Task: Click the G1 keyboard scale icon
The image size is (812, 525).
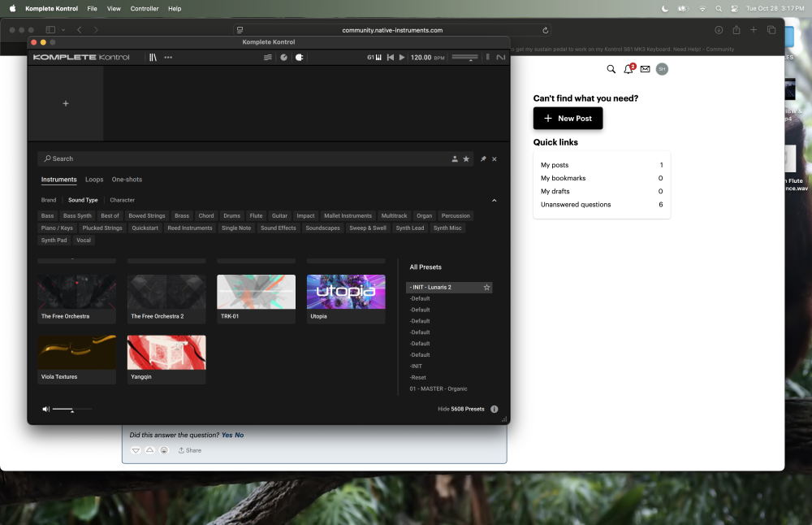Action: (374, 58)
